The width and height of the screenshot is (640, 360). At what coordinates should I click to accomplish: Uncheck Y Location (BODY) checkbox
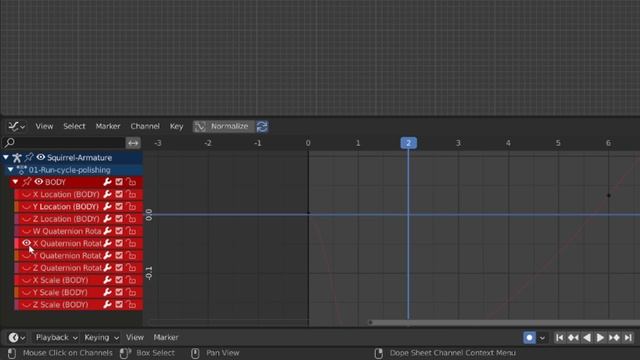pos(119,206)
